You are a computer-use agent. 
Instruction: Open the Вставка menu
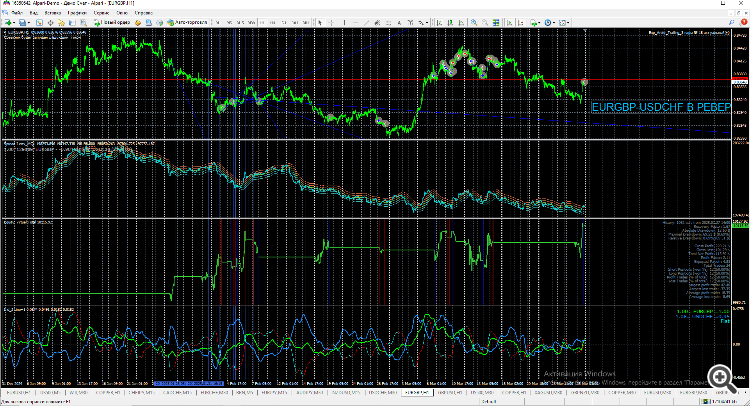[53, 13]
